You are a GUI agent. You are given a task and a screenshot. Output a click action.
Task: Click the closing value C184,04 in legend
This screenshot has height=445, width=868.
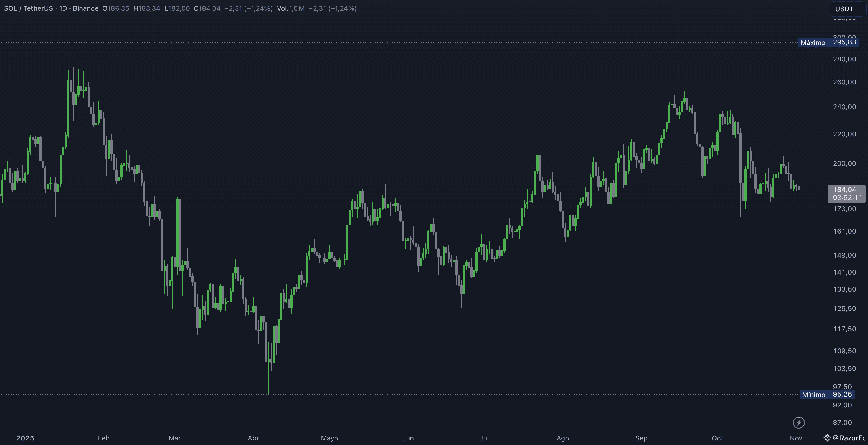tap(207, 8)
